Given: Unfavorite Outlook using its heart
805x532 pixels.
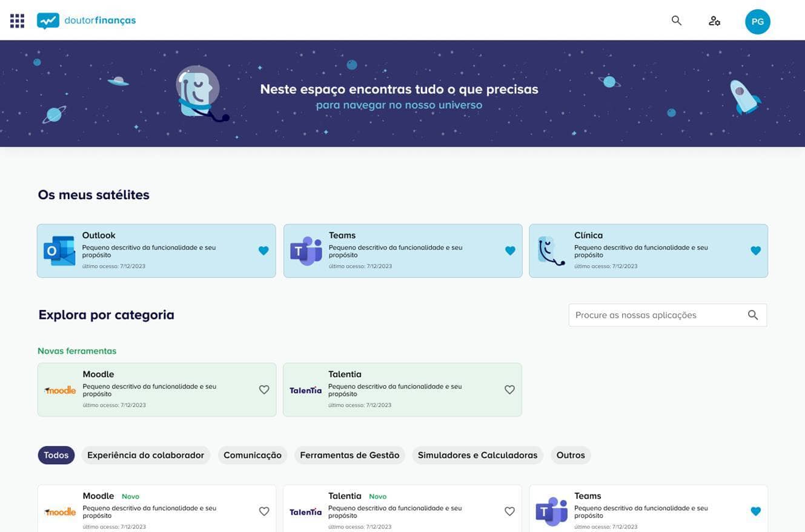Looking at the screenshot, I should coord(263,251).
